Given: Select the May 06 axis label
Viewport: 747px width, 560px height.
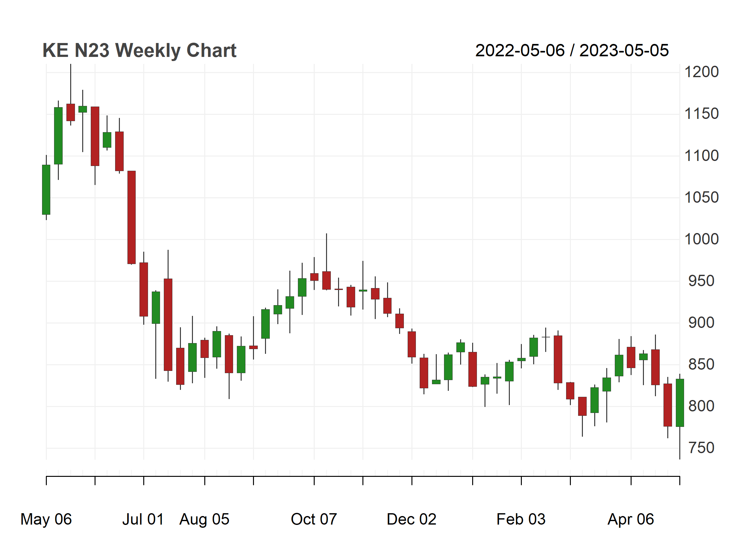Looking at the screenshot, I should pyautogui.click(x=46, y=520).
